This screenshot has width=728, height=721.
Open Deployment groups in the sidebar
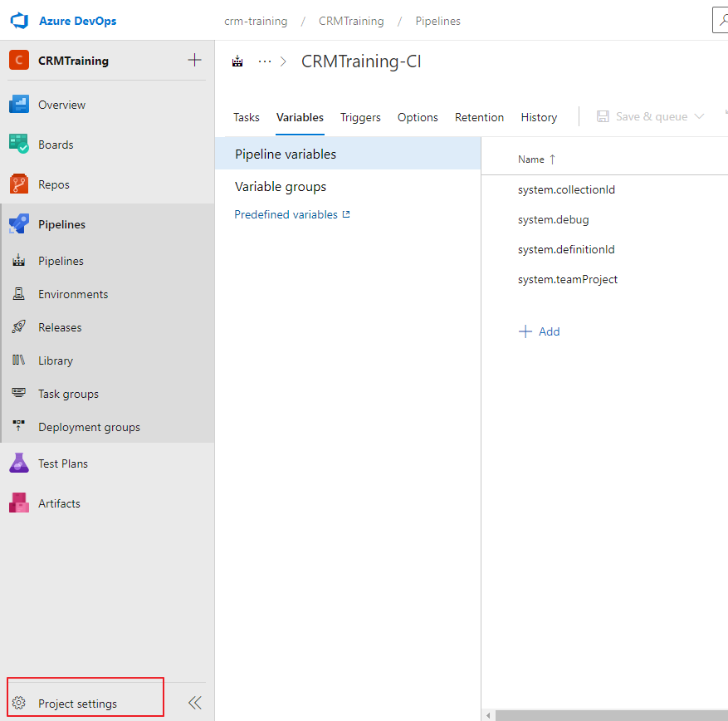click(89, 427)
